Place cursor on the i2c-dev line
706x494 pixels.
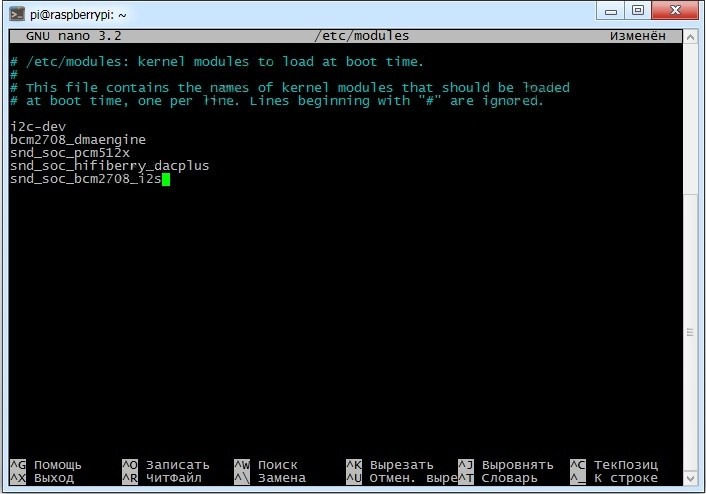38,127
